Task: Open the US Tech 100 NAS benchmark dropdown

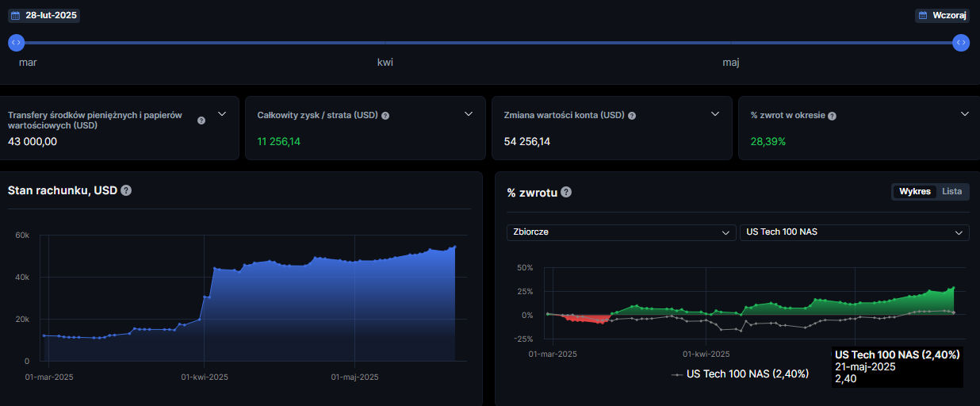Action: 854,232
